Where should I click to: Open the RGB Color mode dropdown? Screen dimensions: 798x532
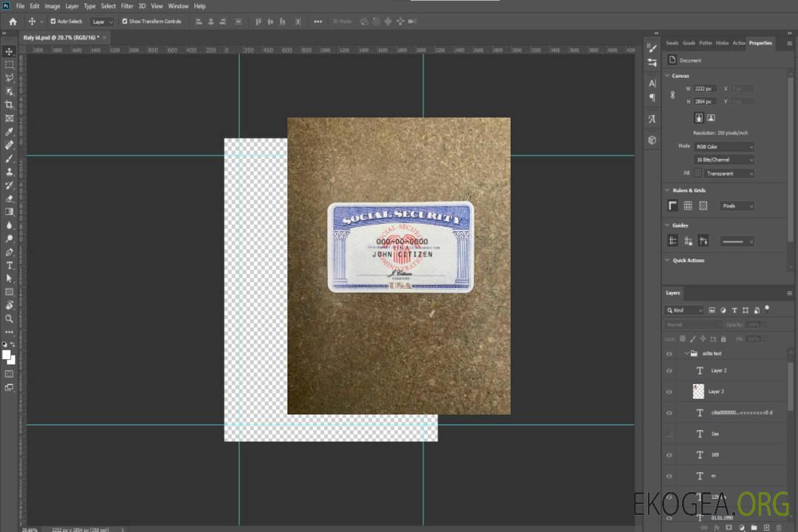coord(723,146)
